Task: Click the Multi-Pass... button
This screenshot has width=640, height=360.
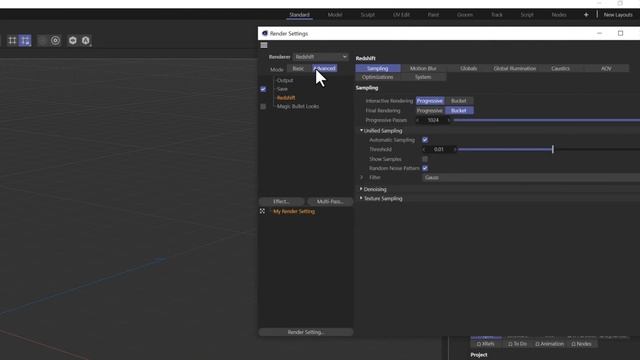Action: pos(330,202)
